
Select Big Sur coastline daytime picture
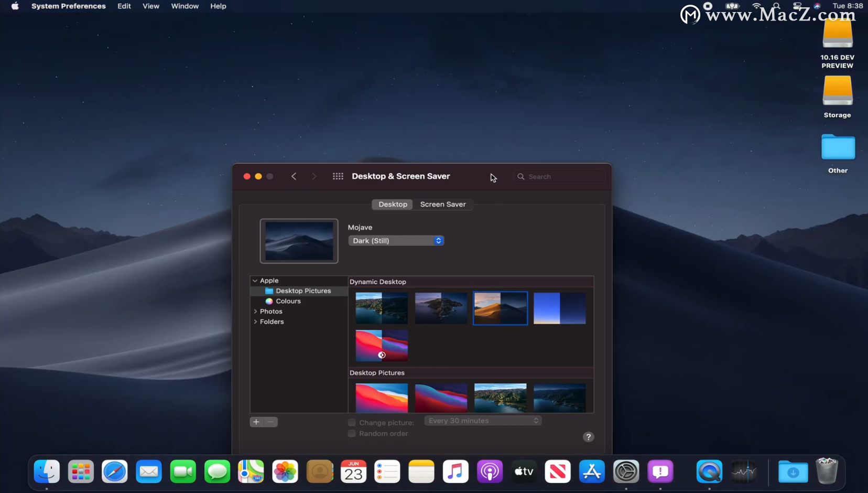501,398
